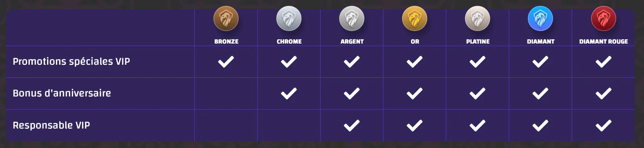This screenshot has height=148, width=644.
Task: Click Bronze checkmark for Promotions spéciales VIP
Action: coord(226,62)
